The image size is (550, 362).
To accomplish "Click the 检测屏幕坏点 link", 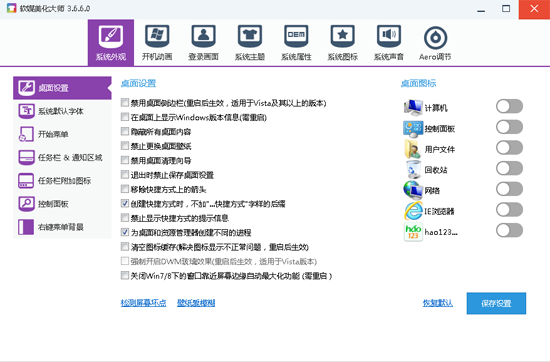I will (143, 303).
